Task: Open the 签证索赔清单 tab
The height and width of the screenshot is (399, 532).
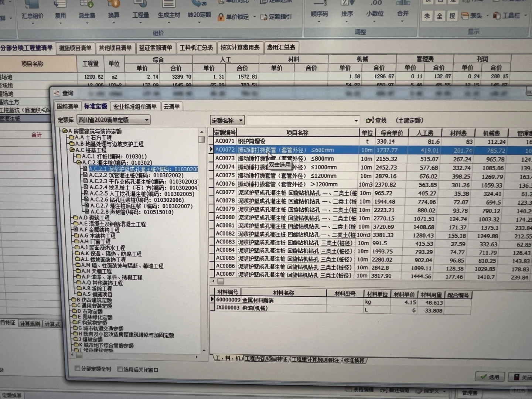Action: point(156,48)
